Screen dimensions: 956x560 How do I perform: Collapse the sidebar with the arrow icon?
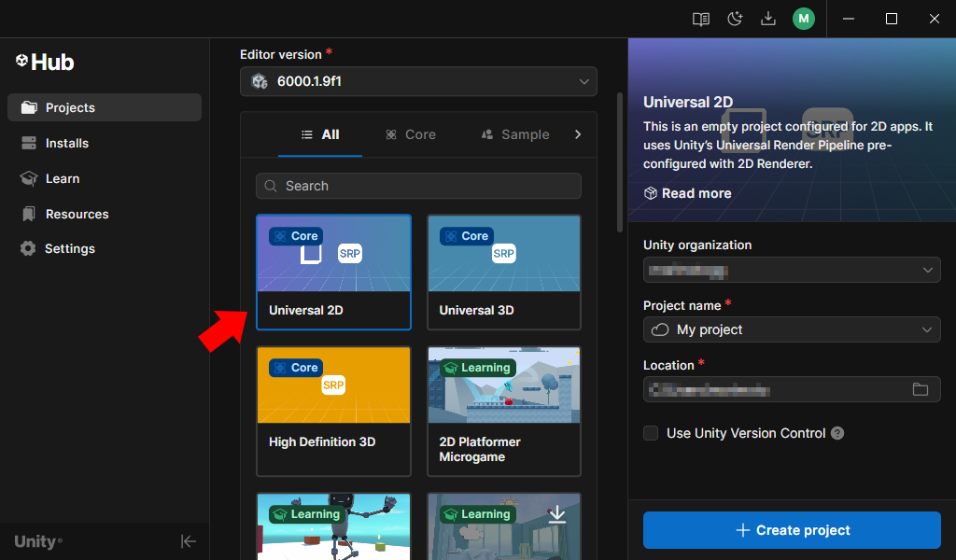[x=188, y=541]
